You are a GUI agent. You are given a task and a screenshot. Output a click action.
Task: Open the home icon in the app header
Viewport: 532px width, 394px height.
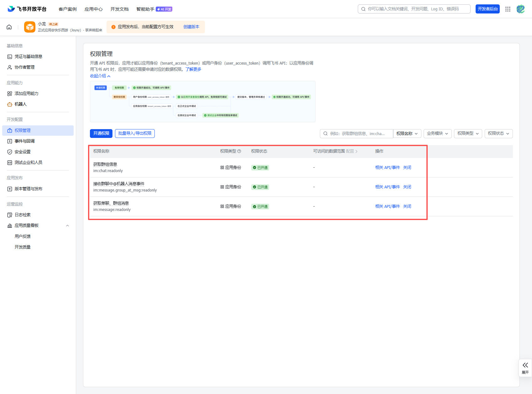click(x=9, y=27)
